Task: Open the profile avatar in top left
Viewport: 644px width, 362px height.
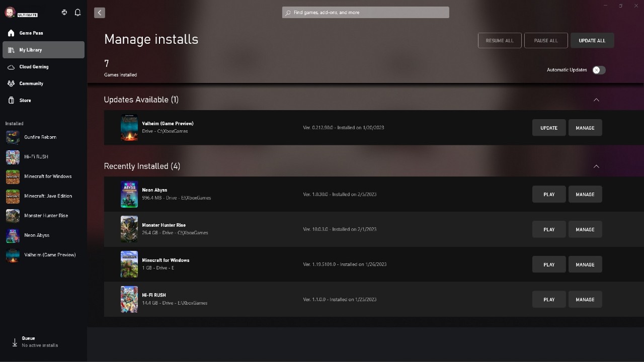Action: point(10,13)
